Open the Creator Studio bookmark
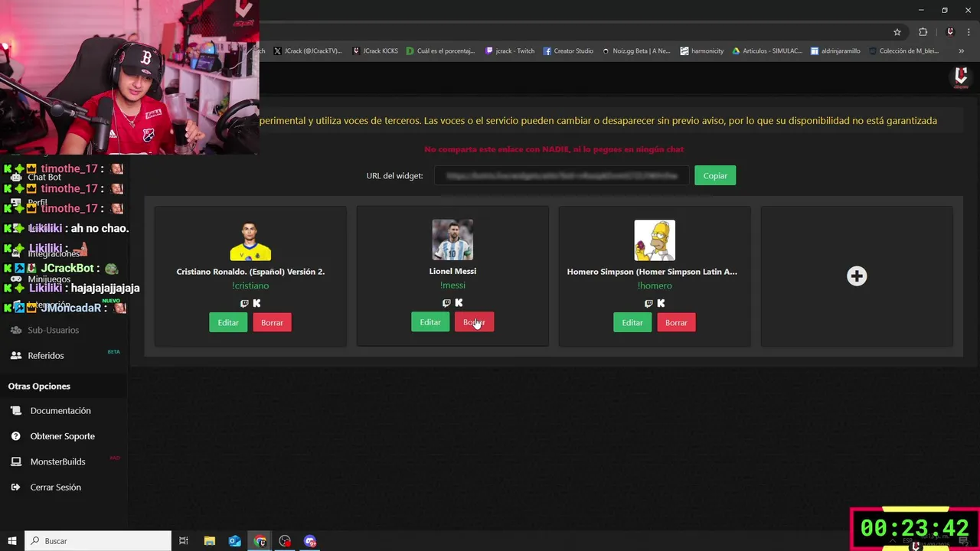This screenshot has width=980, height=551. (x=568, y=51)
